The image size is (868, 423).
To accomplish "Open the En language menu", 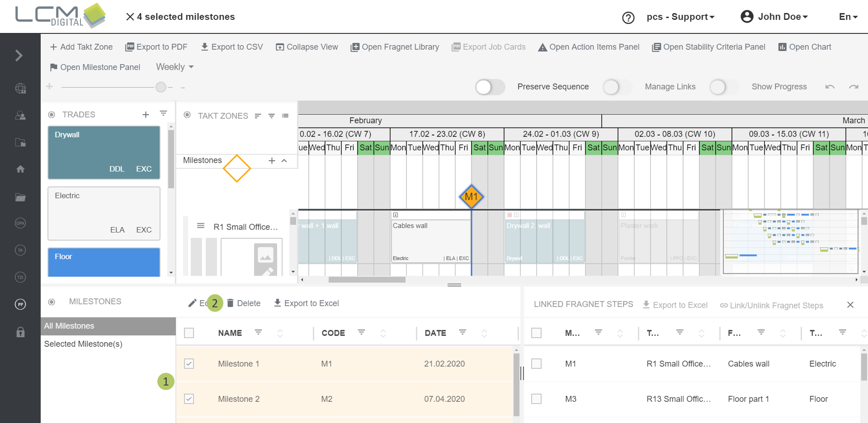I will point(848,16).
